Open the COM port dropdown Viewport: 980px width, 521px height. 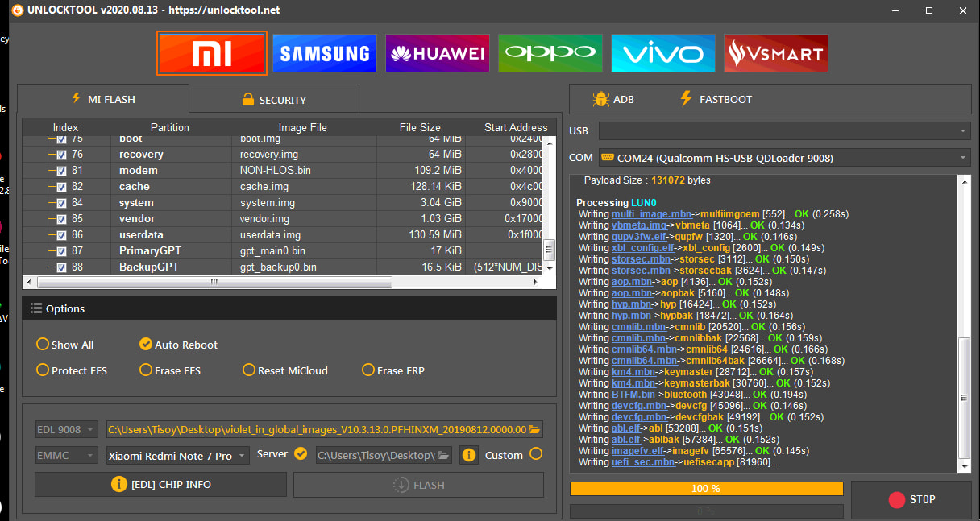click(x=784, y=158)
